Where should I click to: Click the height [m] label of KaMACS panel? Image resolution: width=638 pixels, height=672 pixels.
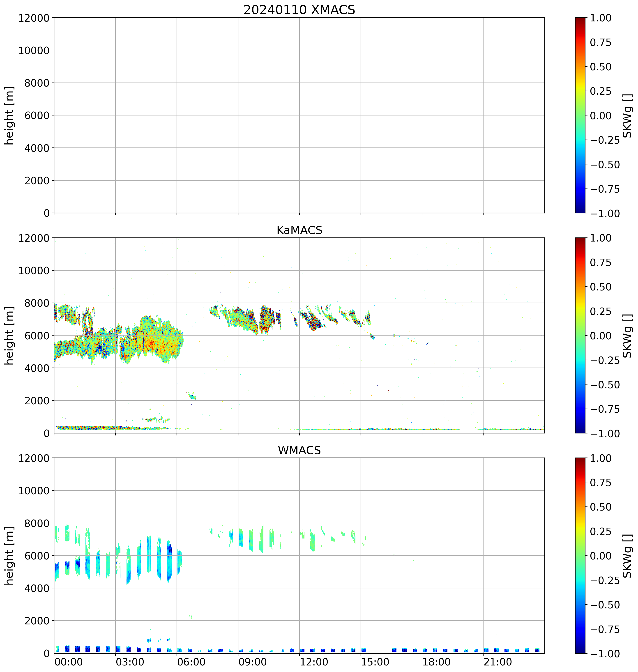click(9, 335)
